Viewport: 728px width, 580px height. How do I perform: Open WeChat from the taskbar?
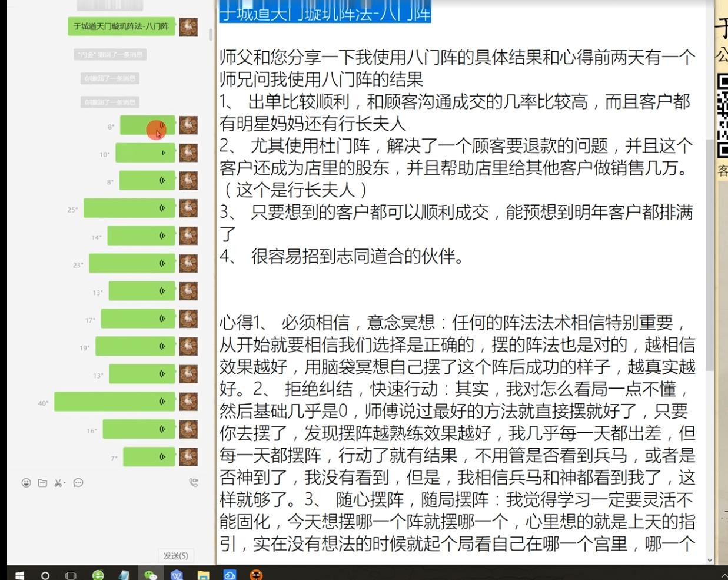pyautogui.click(x=149, y=575)
